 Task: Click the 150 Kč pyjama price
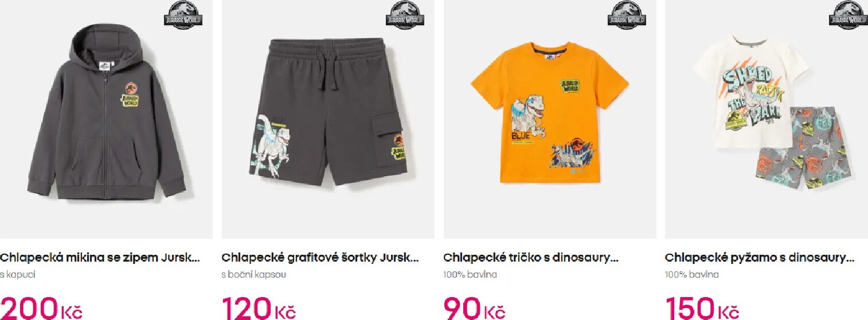(702, 308)
